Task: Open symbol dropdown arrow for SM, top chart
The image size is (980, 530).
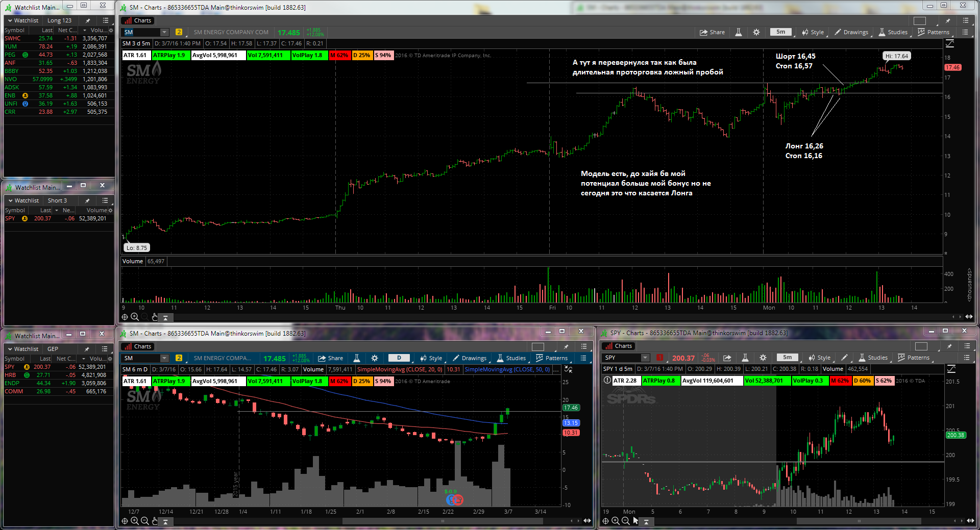Action: [x=164, y=32]
